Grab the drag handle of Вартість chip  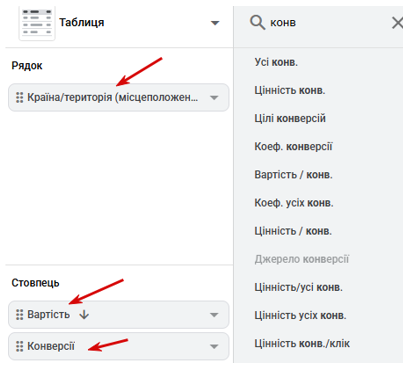click(x=19, y=315)
